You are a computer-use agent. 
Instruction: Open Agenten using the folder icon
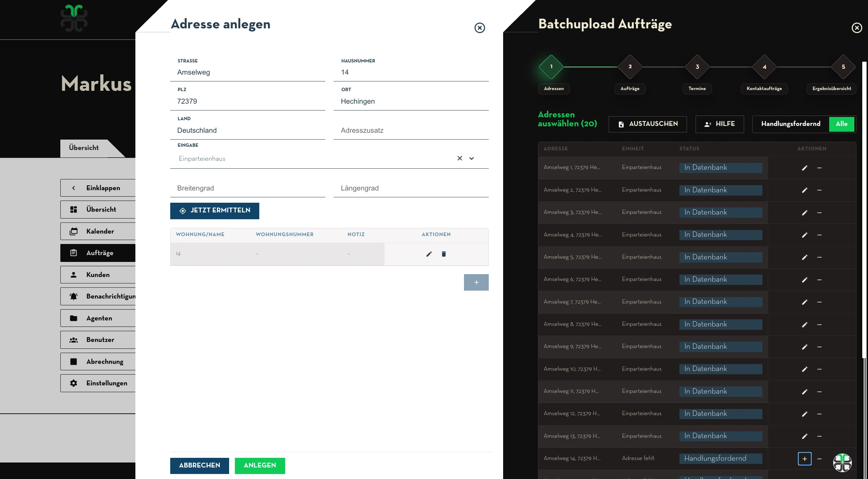(x=74, y=318)
